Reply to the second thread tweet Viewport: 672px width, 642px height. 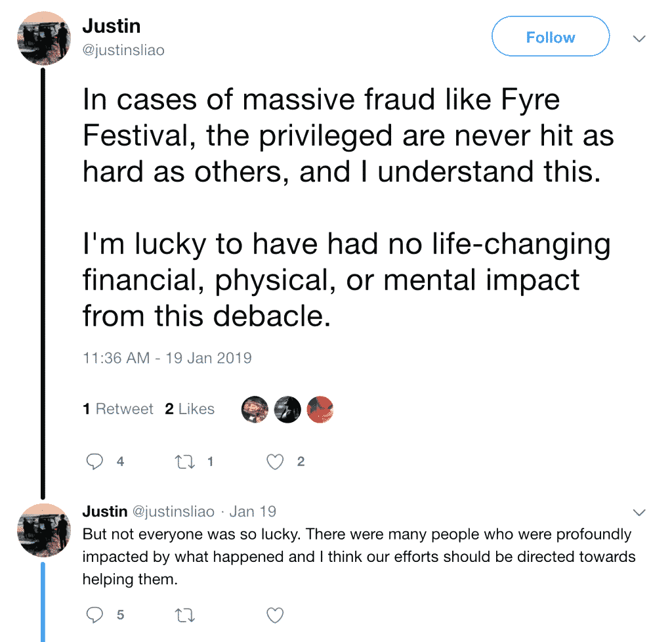(96, 614)
